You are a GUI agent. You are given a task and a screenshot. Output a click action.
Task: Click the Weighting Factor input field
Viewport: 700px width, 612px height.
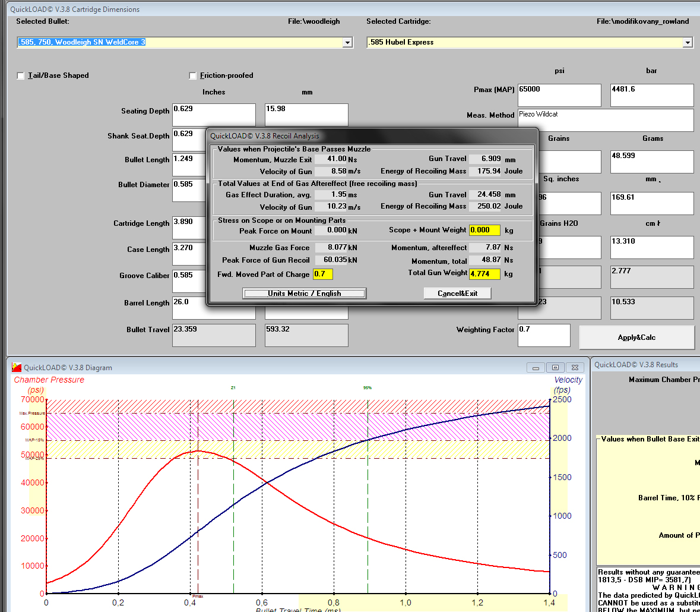pos(543,335)
